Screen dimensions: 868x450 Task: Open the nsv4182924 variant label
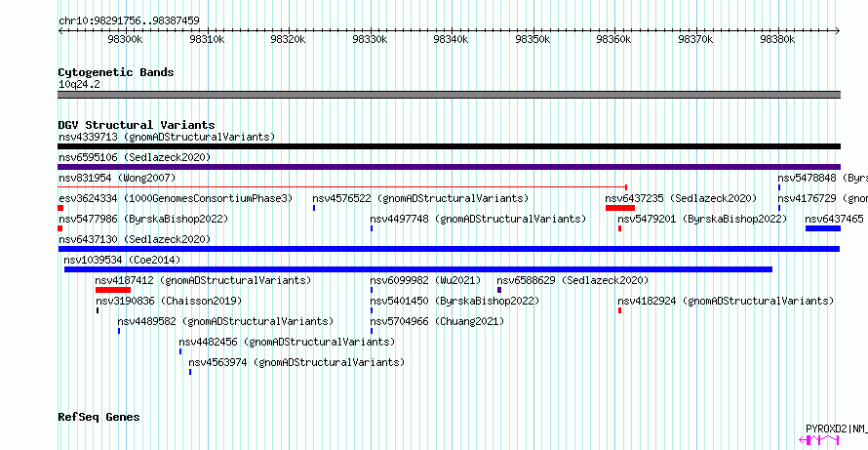[x=726, y=301]
